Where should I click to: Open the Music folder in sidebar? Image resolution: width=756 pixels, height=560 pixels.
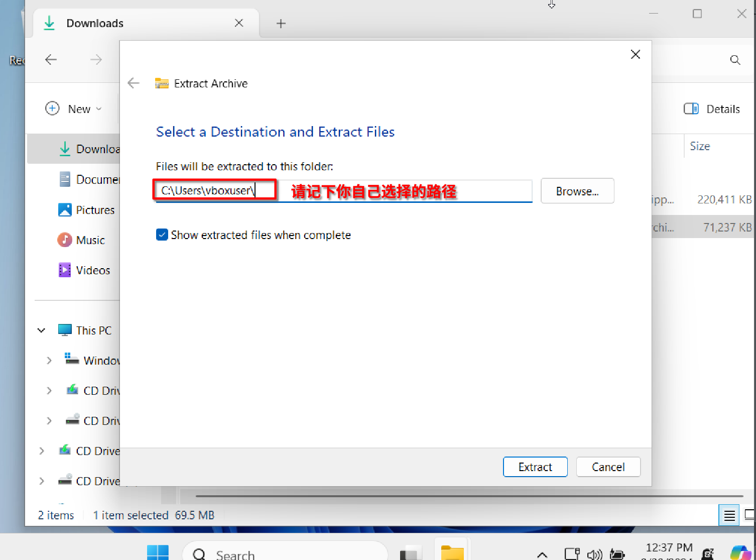(90, 240)
